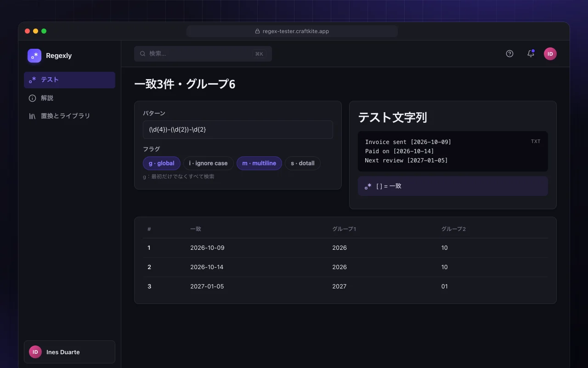Open Ines Duarte profile card
The image size is (588, 368).
[x=69, y=352]
